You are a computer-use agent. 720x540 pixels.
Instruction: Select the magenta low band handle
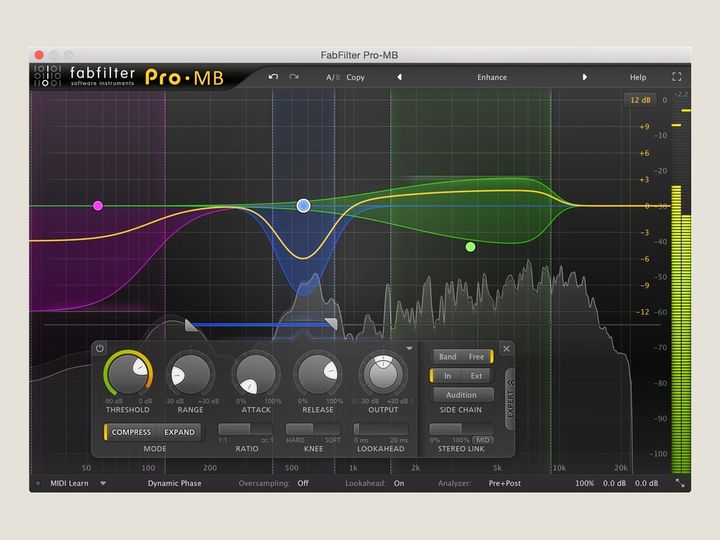click(x=98, y=205)
